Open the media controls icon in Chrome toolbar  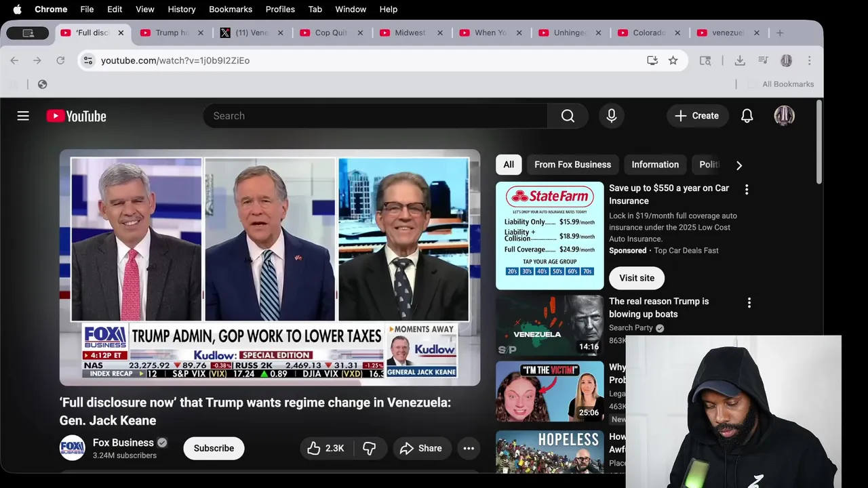click(763, 60)
